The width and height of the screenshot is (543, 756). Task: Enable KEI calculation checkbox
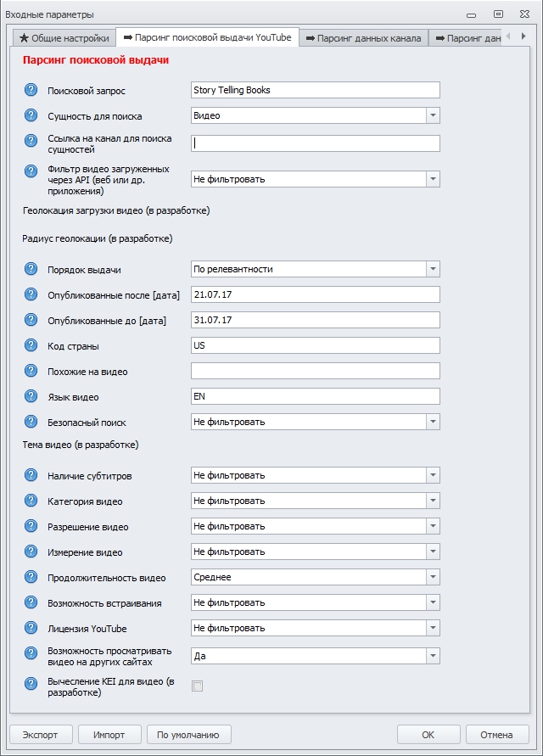click(x=197, y=687)
